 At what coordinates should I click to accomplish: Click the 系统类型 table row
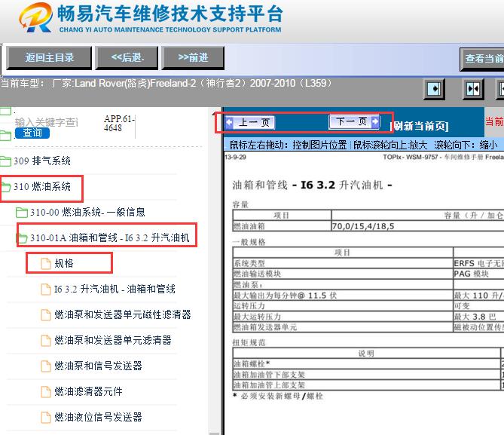click(368, 263)
